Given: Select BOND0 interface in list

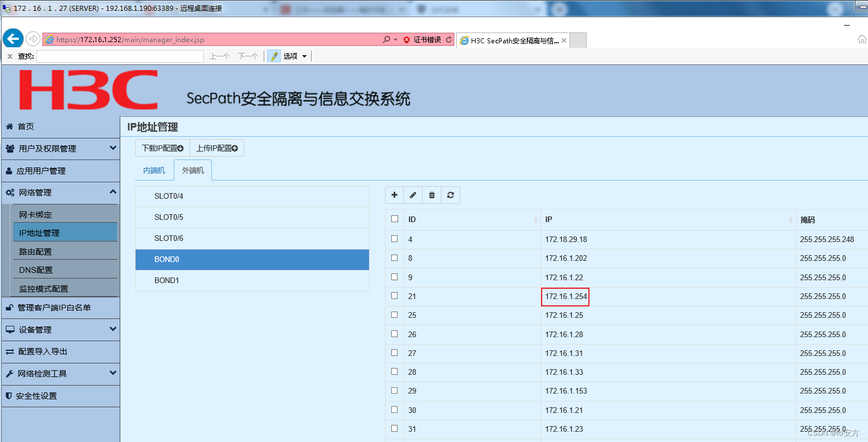Looking at the screenshot, I should pos(252,260).
